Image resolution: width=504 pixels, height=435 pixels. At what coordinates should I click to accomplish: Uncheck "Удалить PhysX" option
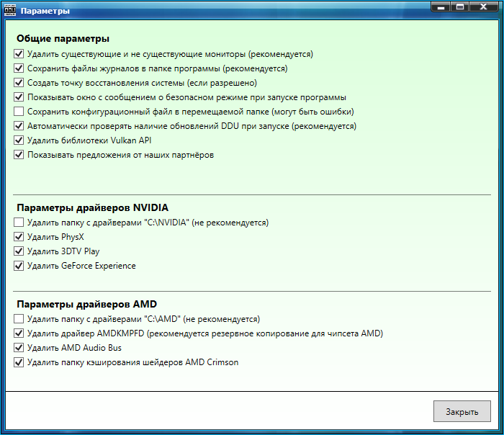click(19, 237)
